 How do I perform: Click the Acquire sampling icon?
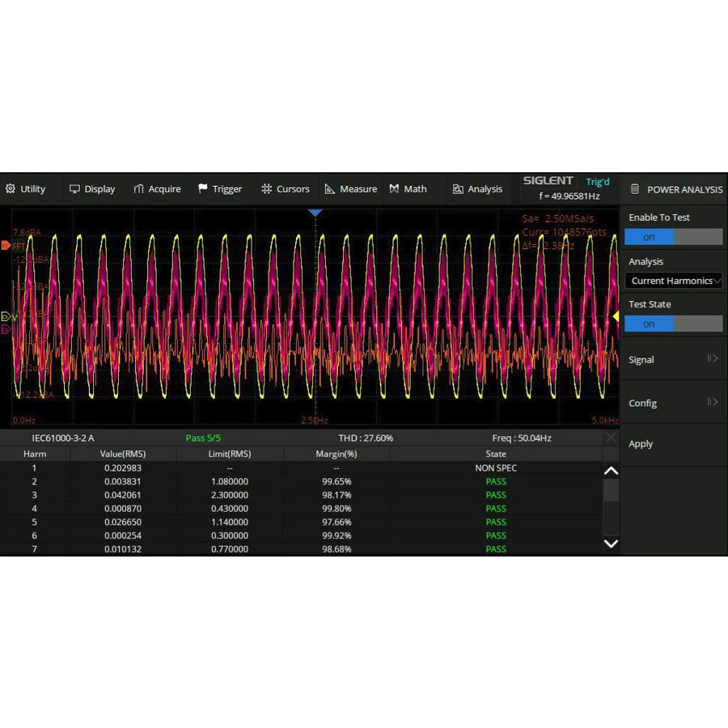click(x=139, y=188)
